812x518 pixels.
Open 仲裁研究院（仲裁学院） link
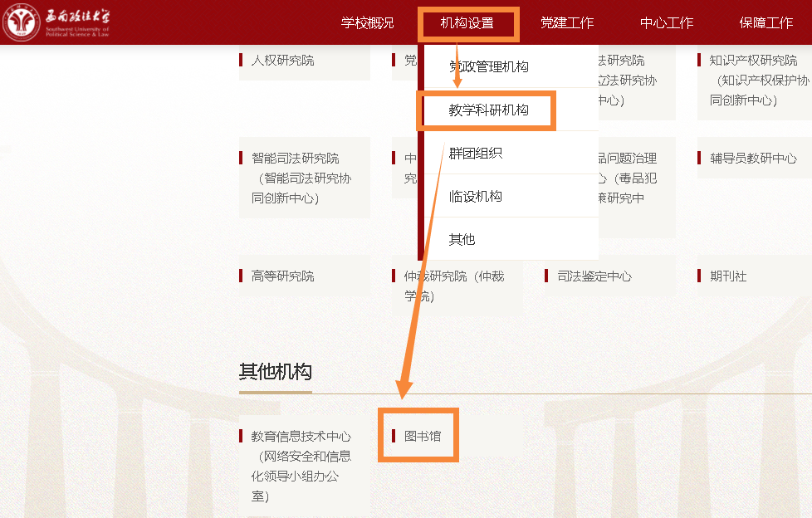[x=454, y=286]
